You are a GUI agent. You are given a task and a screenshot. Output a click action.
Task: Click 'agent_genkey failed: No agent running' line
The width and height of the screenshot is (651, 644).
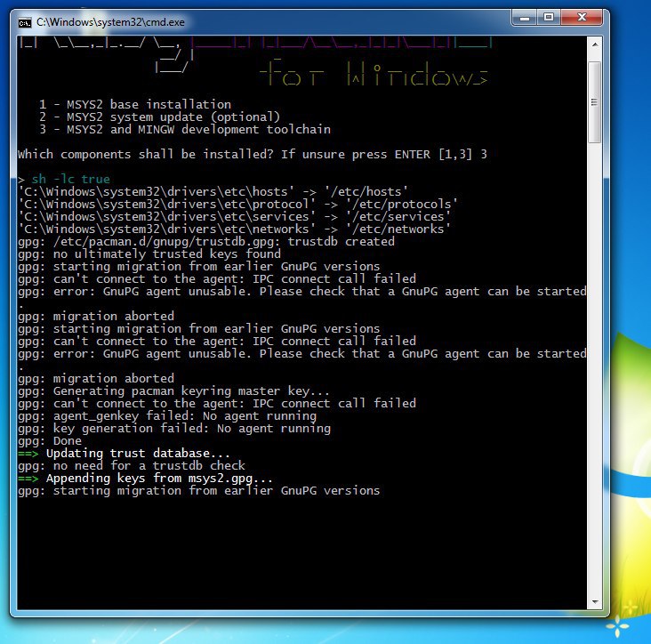[x=167, y=416]
